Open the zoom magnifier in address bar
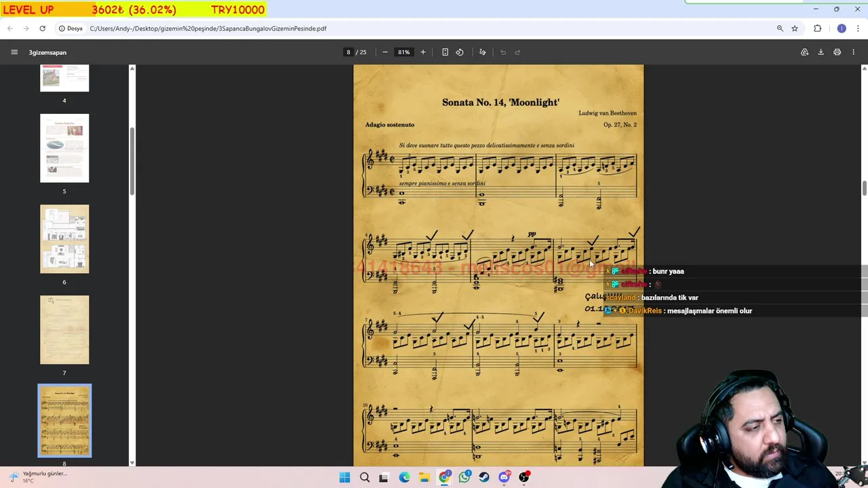Screen dimensions: 868x488 pyautogui.click(x=780, y=28)
